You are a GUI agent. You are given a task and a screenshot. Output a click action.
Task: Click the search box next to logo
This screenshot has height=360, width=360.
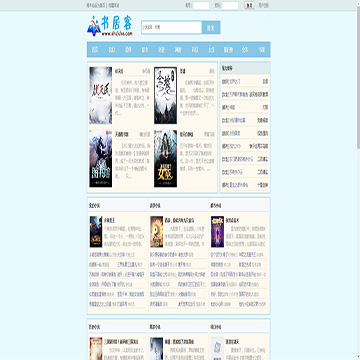[x=171, y=28]
